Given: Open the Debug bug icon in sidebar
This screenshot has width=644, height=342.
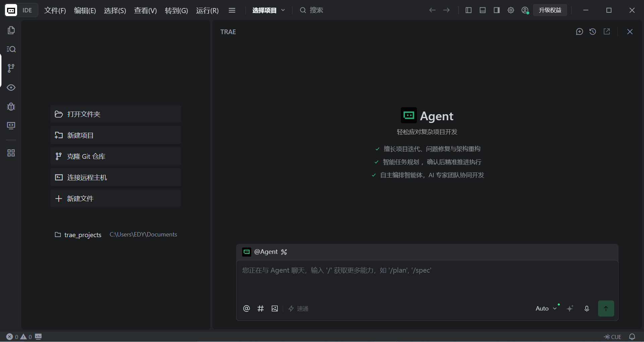Looking at the screenshot, I should tap(11, 107).
